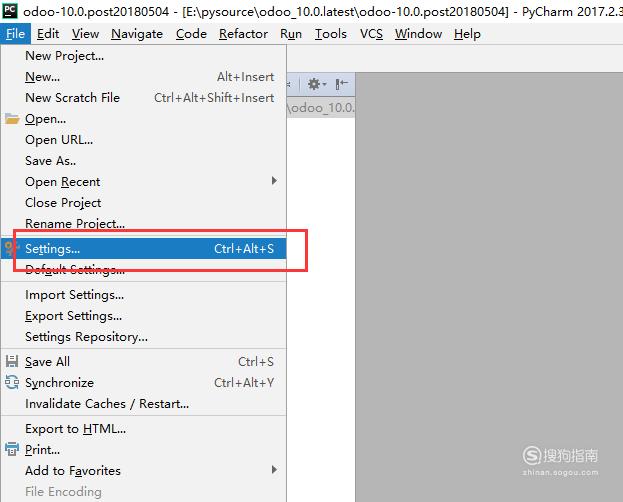The width and height of the screenshot is (623, 502).
Task: Select New Scratch File entry
Action: tap(143, 98)
